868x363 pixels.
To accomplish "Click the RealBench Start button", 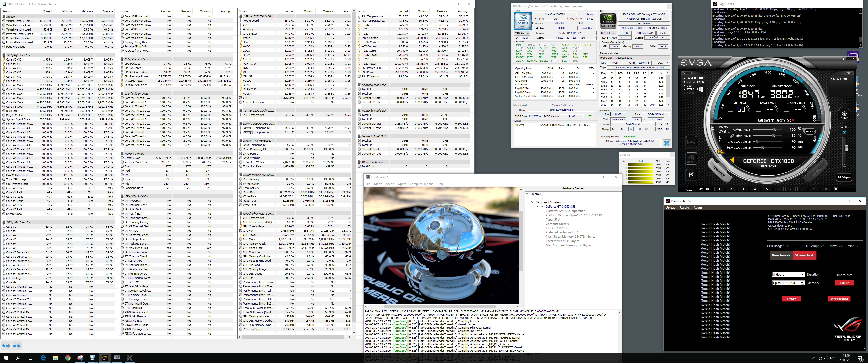I will [x=791, y=299].
